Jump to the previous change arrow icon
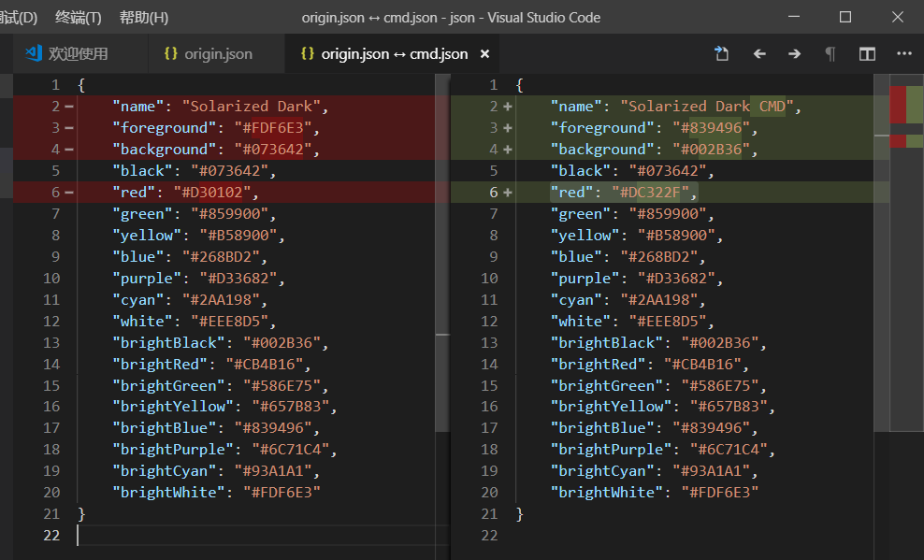The height and width of the screenshot is (560, 924). [x=759, y=54]
